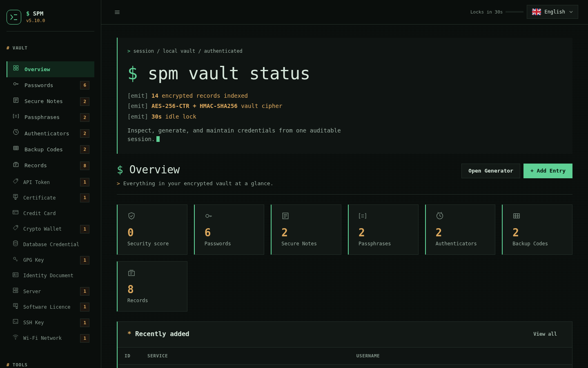Open Crypto Wallet in the sidebar

(51, 229)
